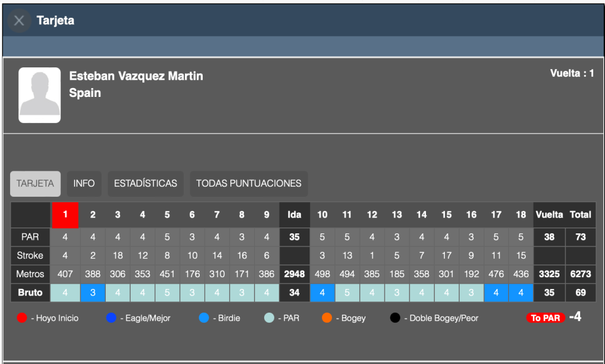The width and height of the screenshot is (605, 364).
Task: Close the Tarjeta dialog with the X icon
Action: point(19,21)
